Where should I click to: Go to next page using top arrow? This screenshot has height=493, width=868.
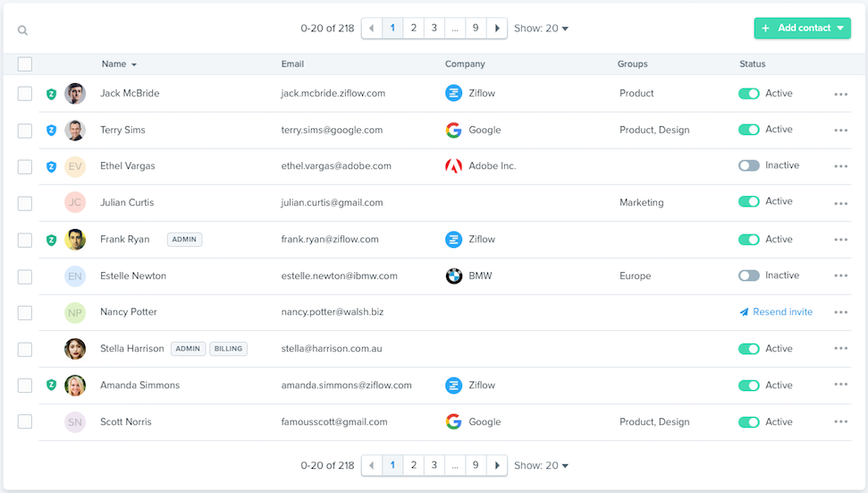point(497,29)
